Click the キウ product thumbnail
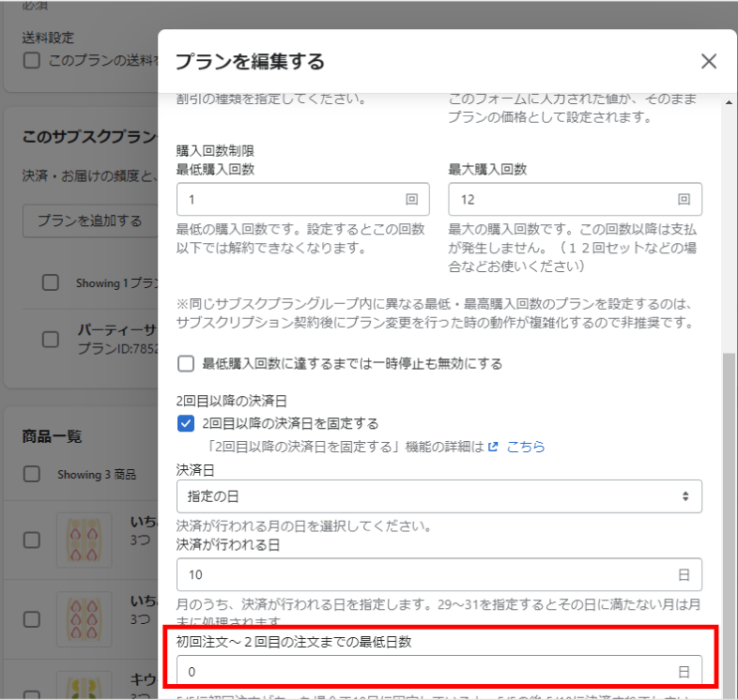Screen dimensions: 738x700 point(85,686)
